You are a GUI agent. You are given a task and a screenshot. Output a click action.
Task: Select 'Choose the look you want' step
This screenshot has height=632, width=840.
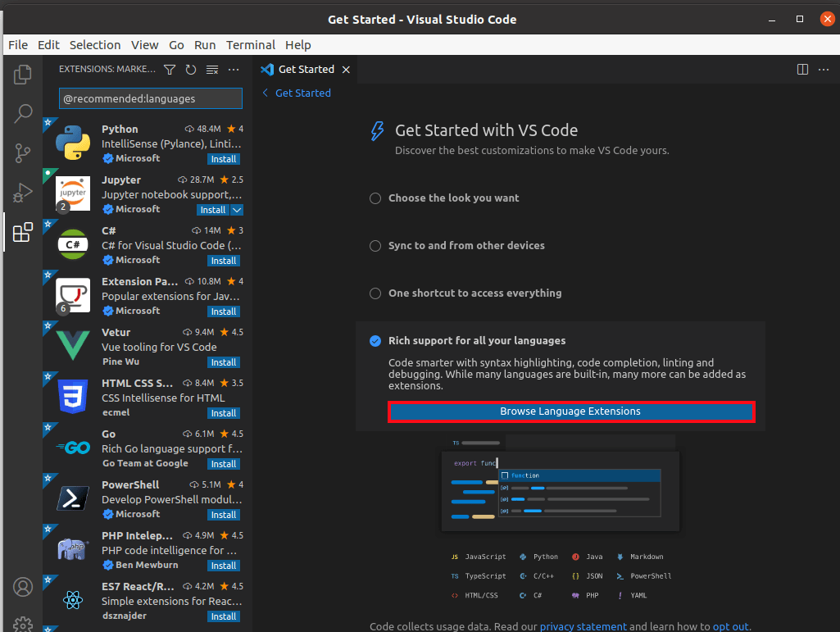453,198
